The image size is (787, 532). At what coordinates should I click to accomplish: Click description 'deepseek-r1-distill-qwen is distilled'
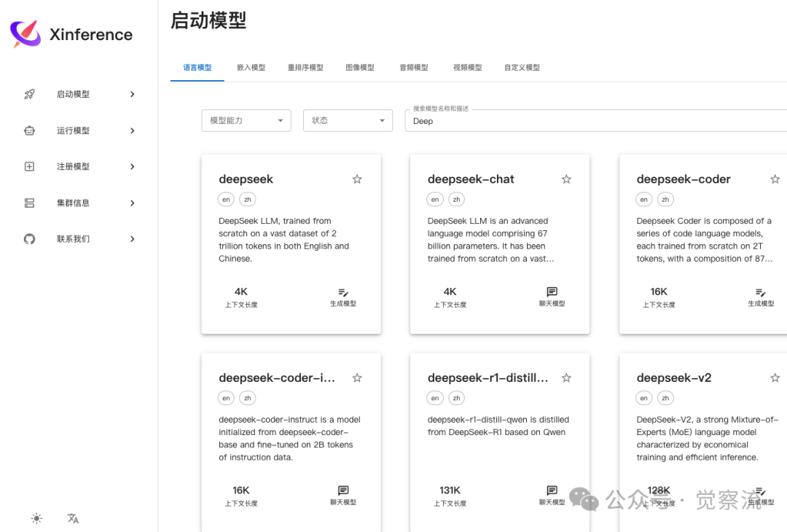pyautogui.click(x=498, y=426)
